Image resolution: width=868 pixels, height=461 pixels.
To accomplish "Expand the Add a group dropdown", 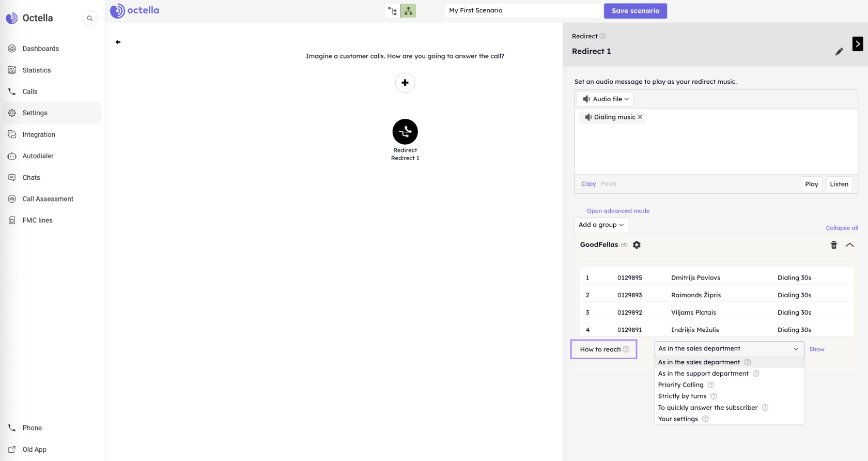I will [601, 225].
